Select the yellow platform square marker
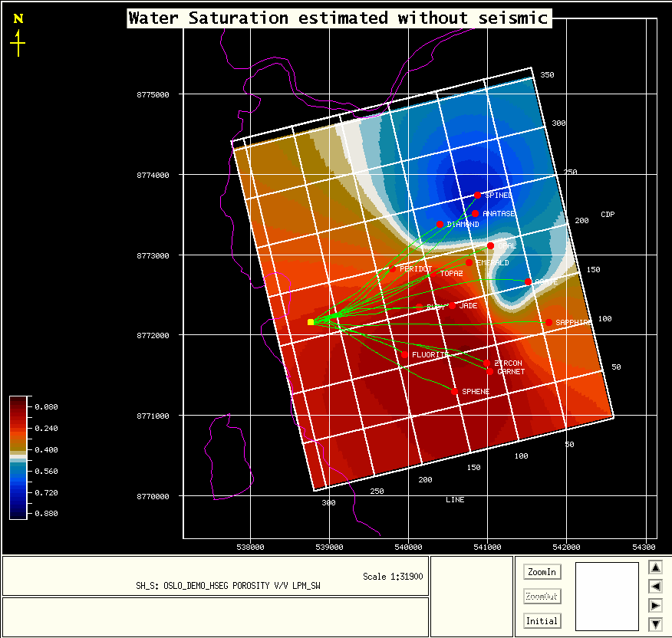 (x=311, y=322)
